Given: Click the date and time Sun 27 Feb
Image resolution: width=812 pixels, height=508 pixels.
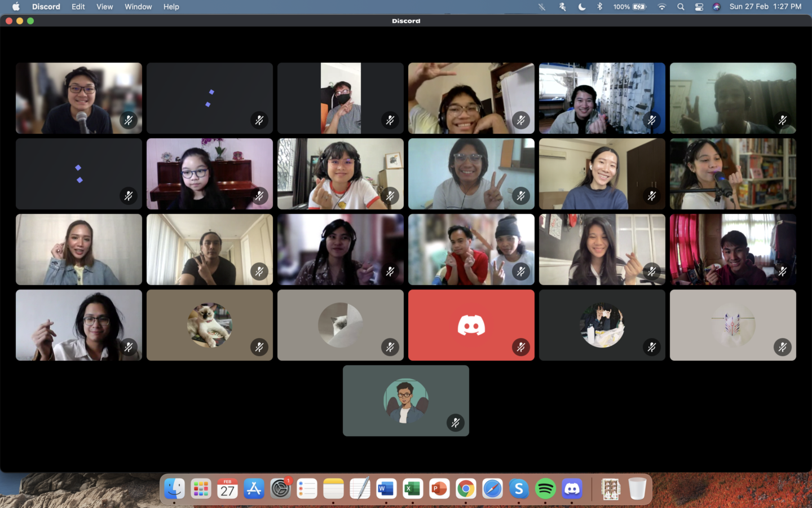Looking at the screenshot, I should 765,7.
